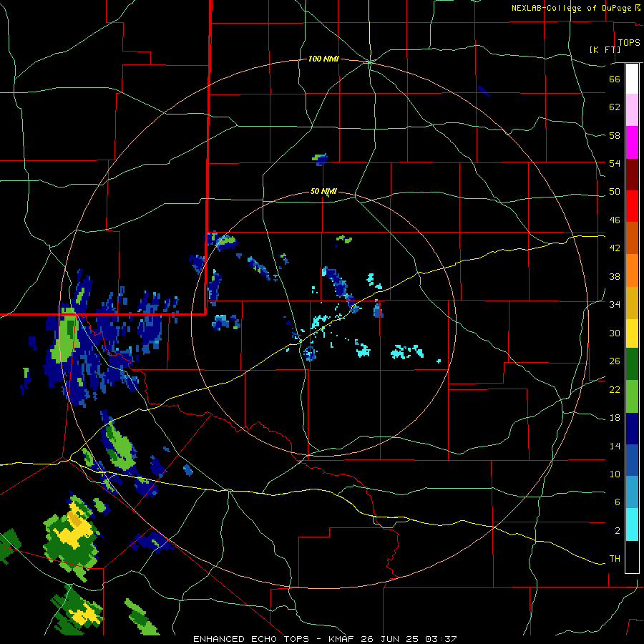Click the dark red maroon legend swatch
The height and width of the screenshot is (644, 644).
(x=632, y=175)
